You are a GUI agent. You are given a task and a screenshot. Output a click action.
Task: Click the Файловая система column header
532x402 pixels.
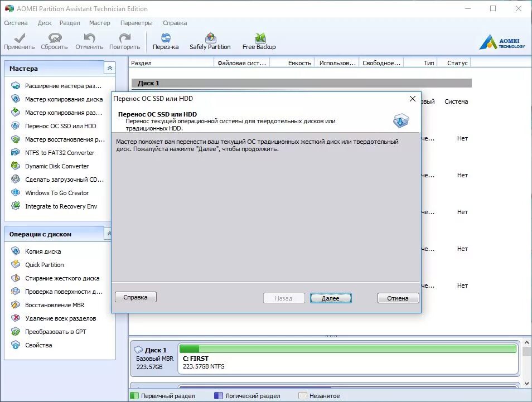(242, 63)
